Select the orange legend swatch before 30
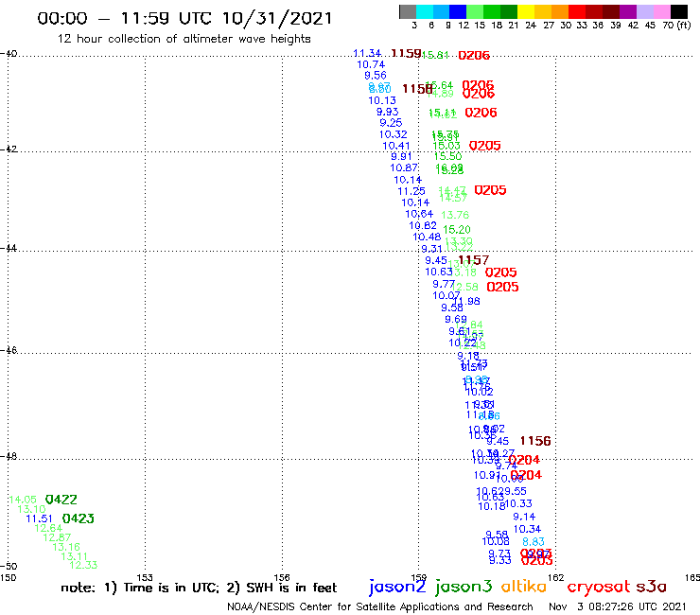 coord(560,12)
